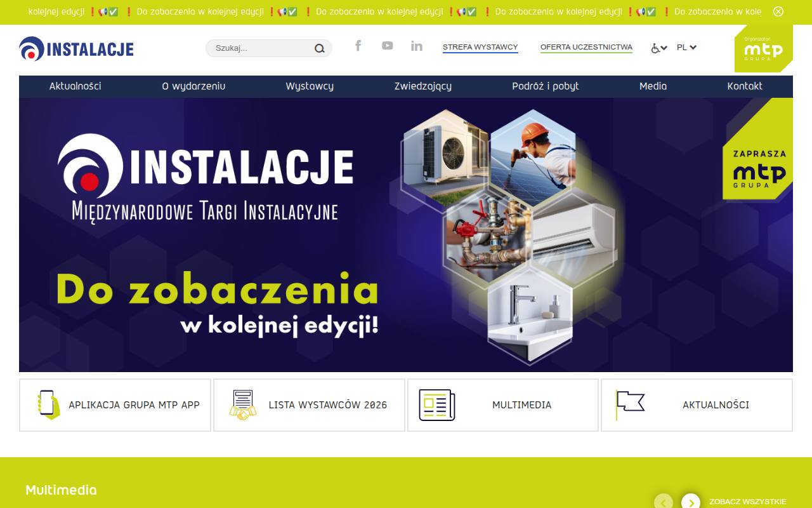Open the Kontakt menu item

[x=745, y=86]
